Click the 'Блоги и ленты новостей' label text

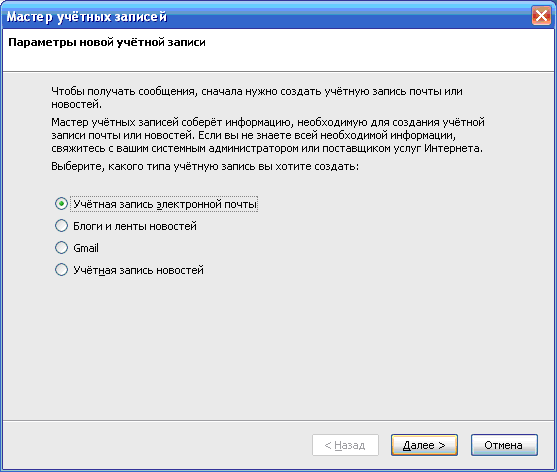(135, 226)
